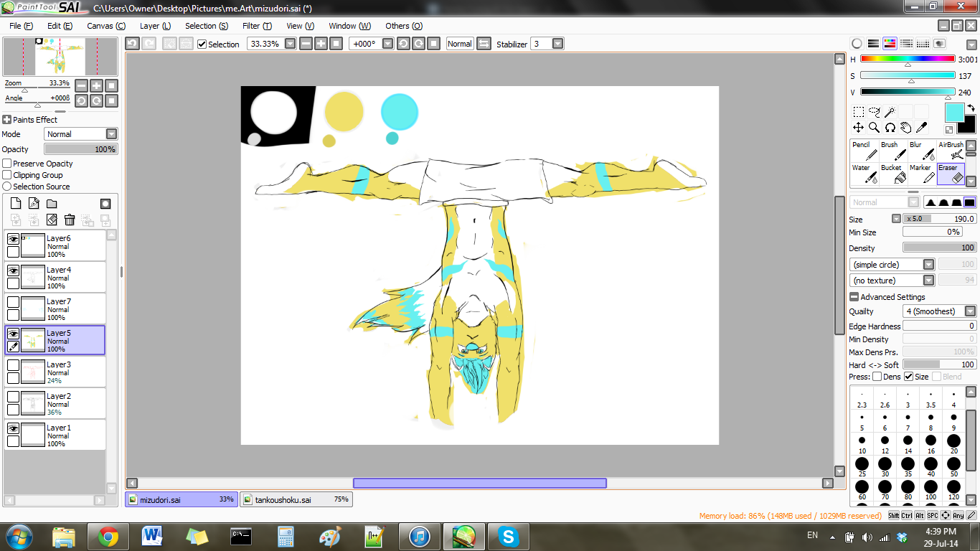Enable Preserve Opacity

(7, 164)
